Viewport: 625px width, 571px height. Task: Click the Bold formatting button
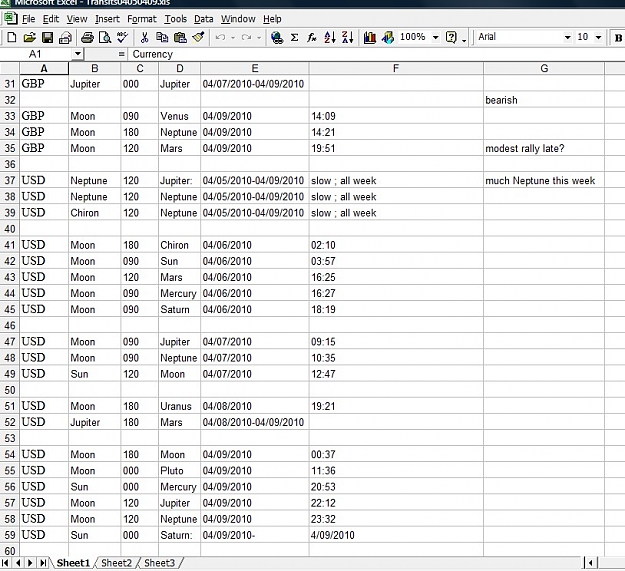[x=618, y=38]
